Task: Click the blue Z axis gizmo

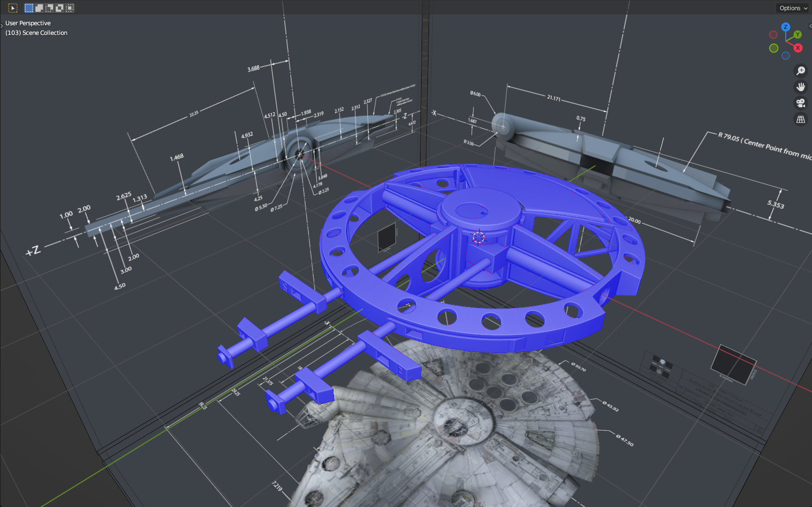Action: (786, 27)
